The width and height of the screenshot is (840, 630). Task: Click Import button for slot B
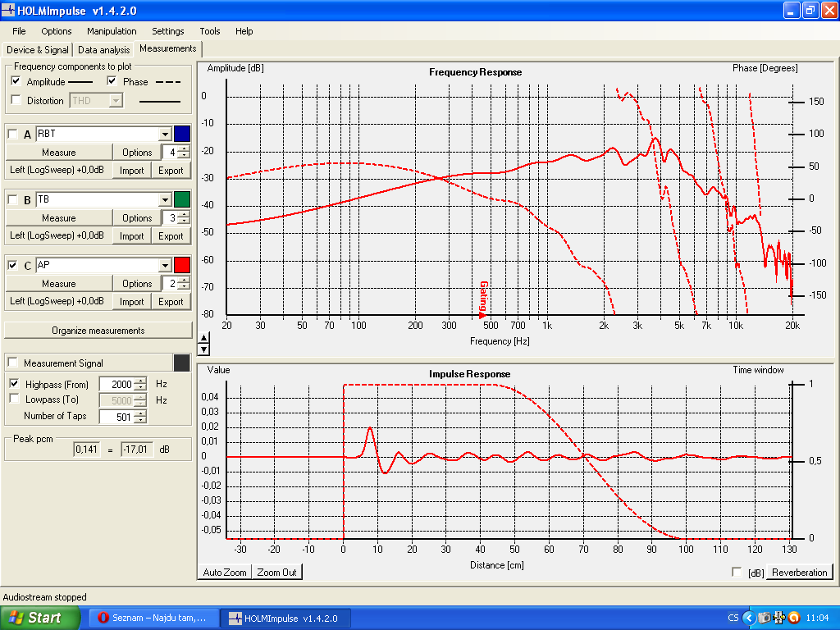132,235
